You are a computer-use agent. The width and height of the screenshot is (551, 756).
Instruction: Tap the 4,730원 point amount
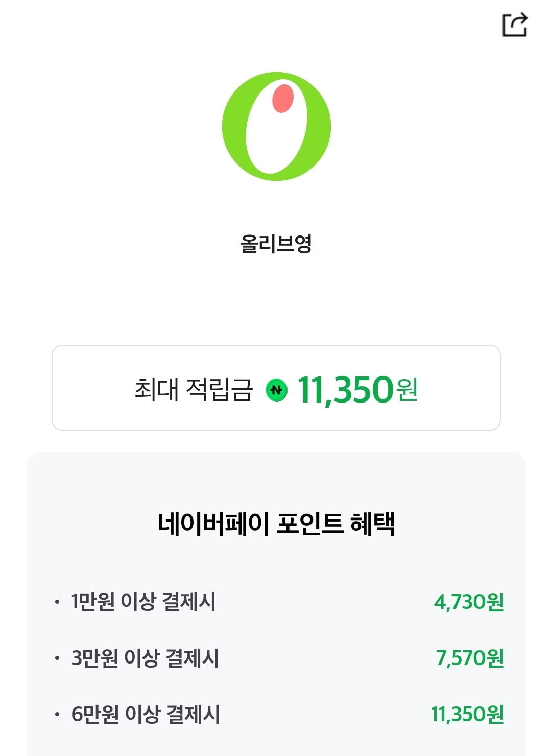(x=469, y=602)
